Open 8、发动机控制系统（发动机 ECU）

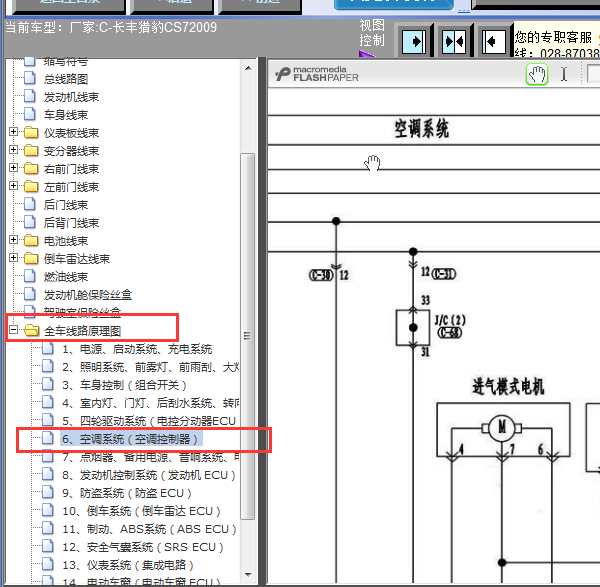coord(149,475)
